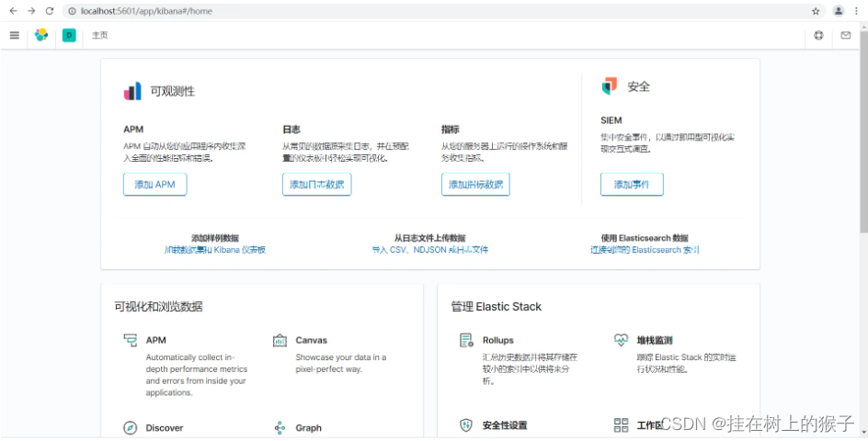Click the 指标 heading text
This screenshot has height=441, width=868.
[x=450, y=129]
